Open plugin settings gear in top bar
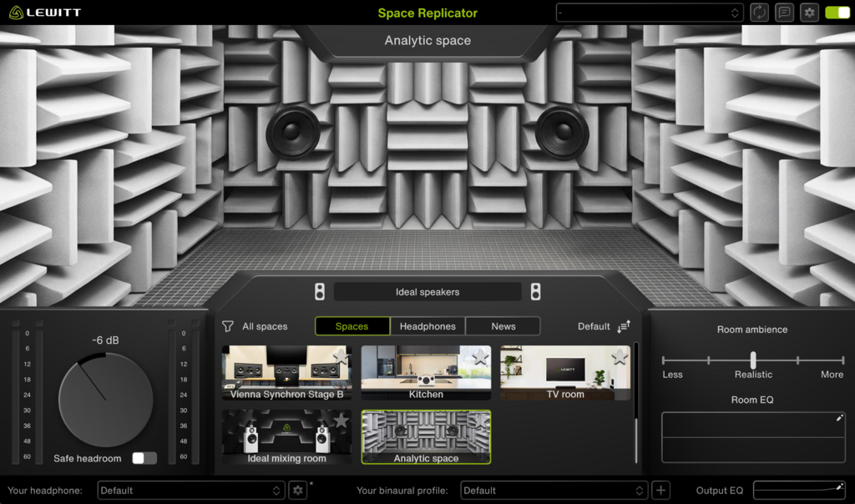This screenshot has width=855, height=504. tap(809, 13)
